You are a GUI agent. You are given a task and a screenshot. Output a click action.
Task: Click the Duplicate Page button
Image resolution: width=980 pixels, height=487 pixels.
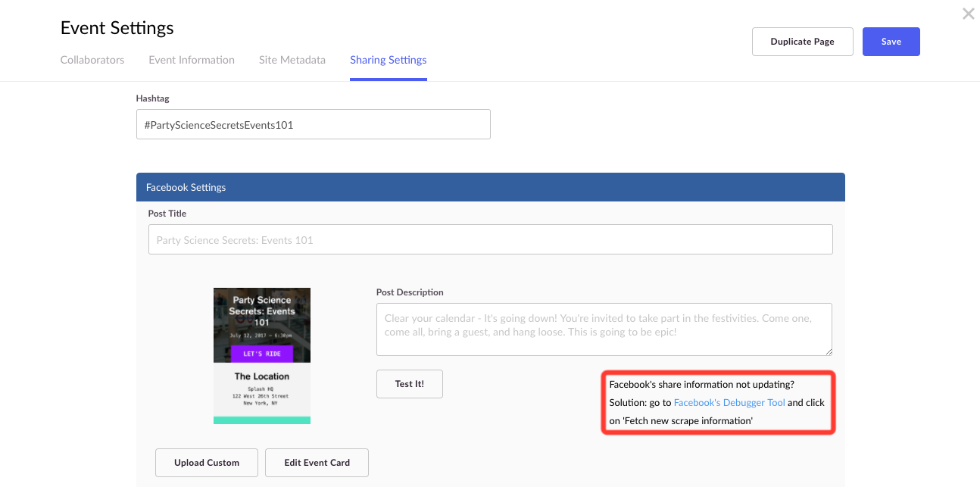click(803, 42)
